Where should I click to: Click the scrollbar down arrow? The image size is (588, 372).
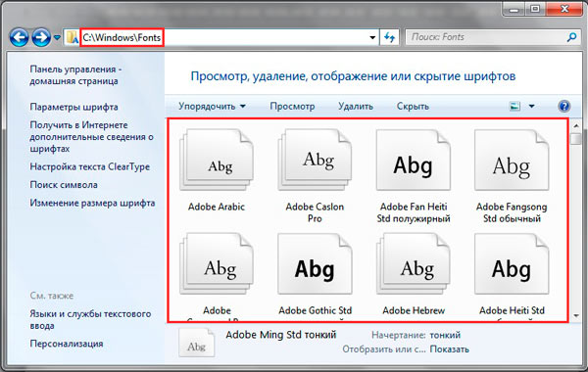point(576,316)
